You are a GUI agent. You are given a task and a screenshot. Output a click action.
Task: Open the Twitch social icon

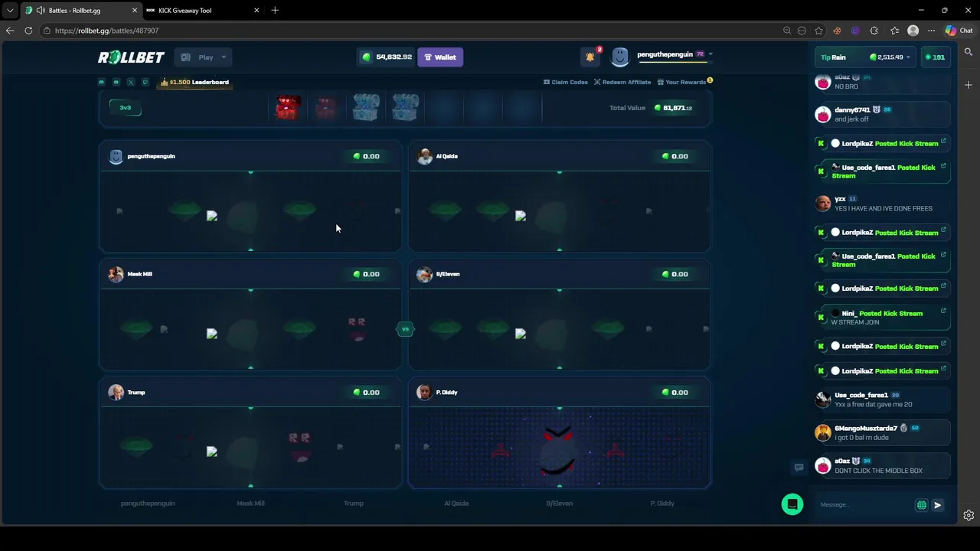tap(145, 82)
